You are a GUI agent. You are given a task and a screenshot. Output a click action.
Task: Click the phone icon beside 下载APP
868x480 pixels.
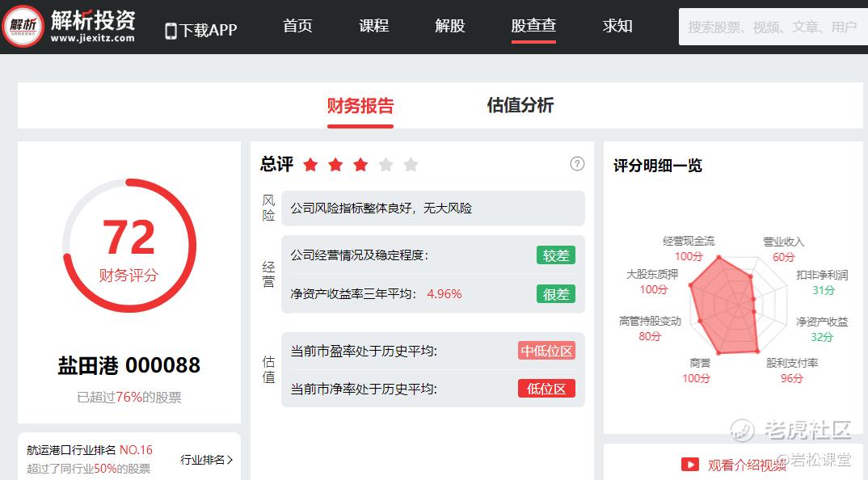[x=171, y=31]
